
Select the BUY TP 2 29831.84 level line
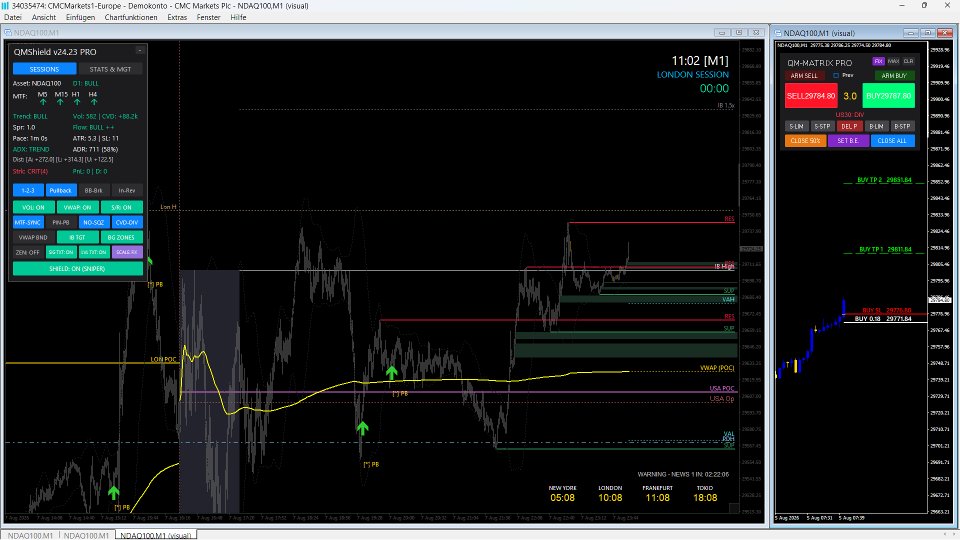884,180
